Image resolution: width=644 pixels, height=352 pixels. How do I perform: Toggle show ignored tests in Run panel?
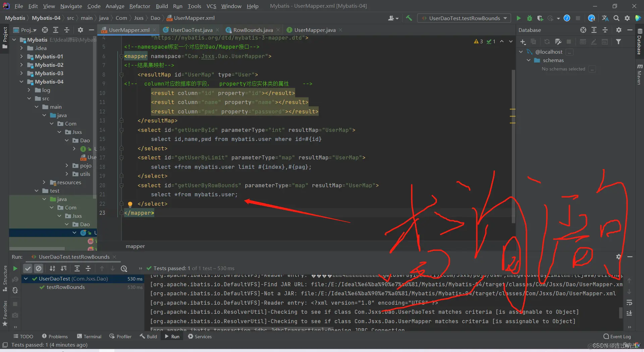[39, 268]
